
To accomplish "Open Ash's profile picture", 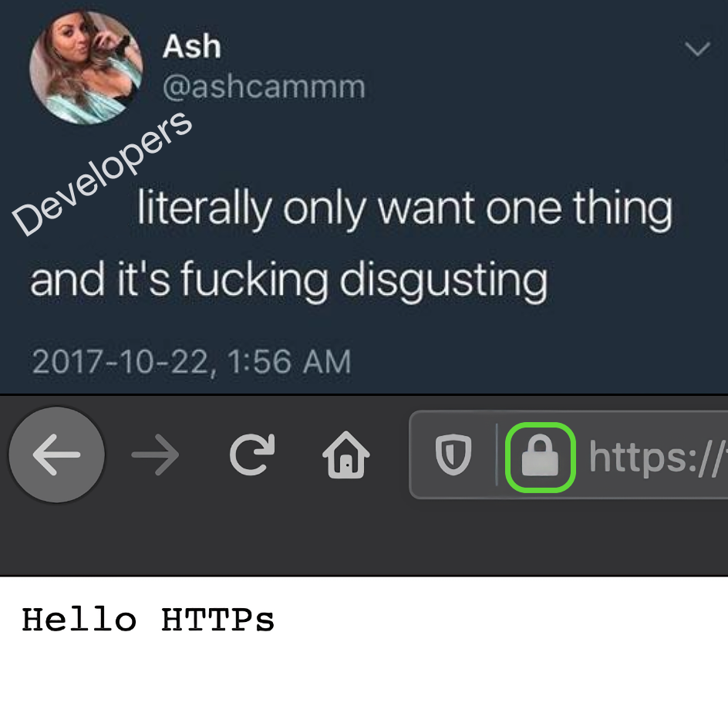I will tap(86, 68).
